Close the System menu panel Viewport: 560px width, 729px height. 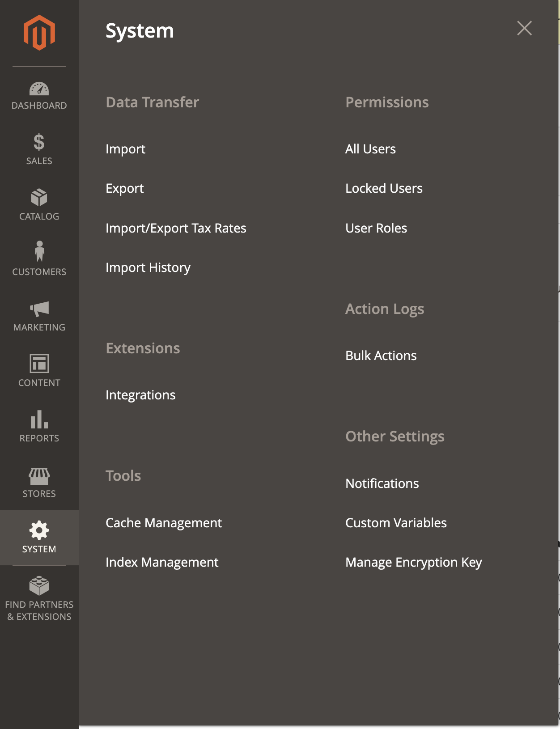524,28
